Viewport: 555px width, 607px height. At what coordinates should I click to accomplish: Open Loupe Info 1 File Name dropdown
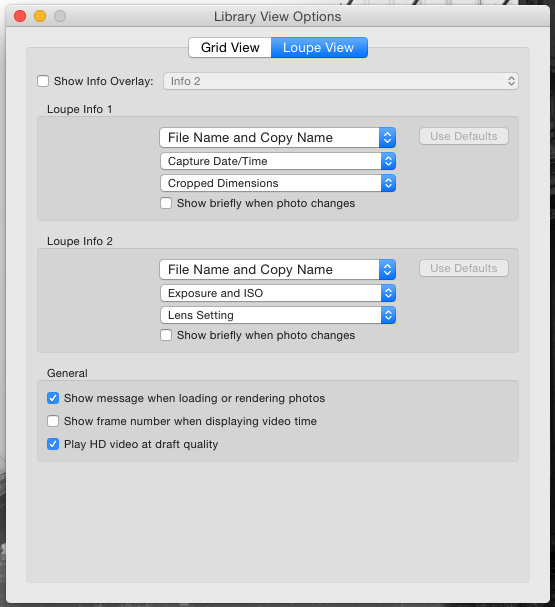278,138
